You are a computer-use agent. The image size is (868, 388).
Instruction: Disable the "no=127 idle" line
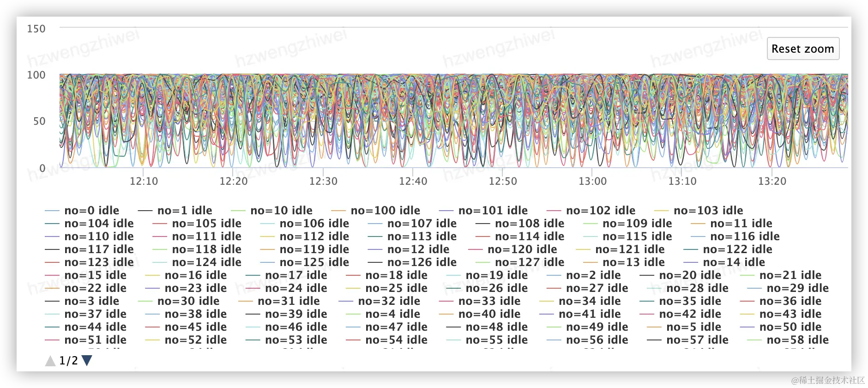(519, 262)
